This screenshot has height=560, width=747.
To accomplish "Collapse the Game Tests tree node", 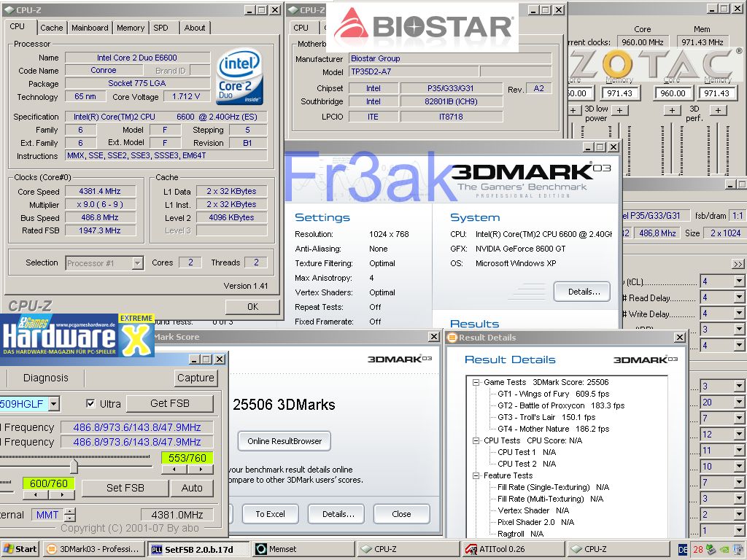I will pyautogui.click(x=475, y=382).
